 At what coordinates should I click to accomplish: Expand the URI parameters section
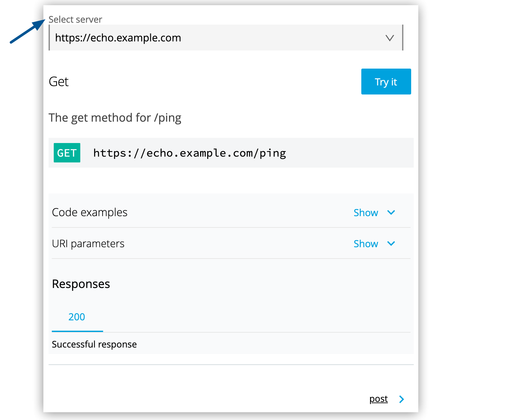pyautogui.click(x=366, y=244)
